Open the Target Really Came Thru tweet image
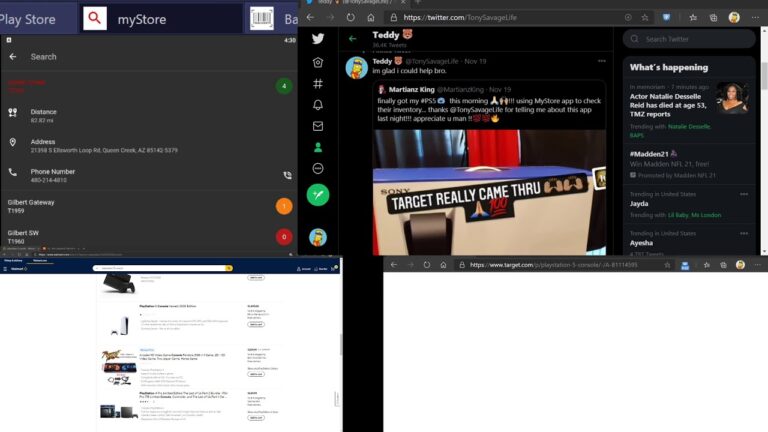This screenshot has width=768, height=432. coord(489,192)
